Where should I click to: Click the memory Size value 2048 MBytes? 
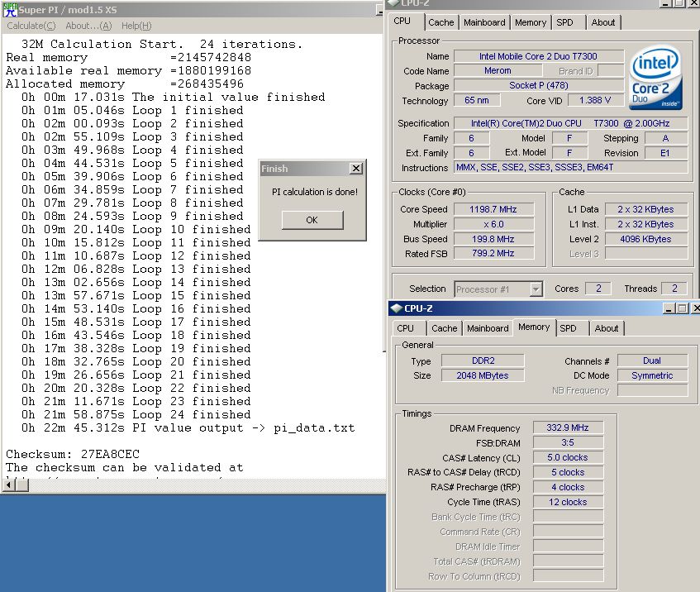[x=483, y=375]
